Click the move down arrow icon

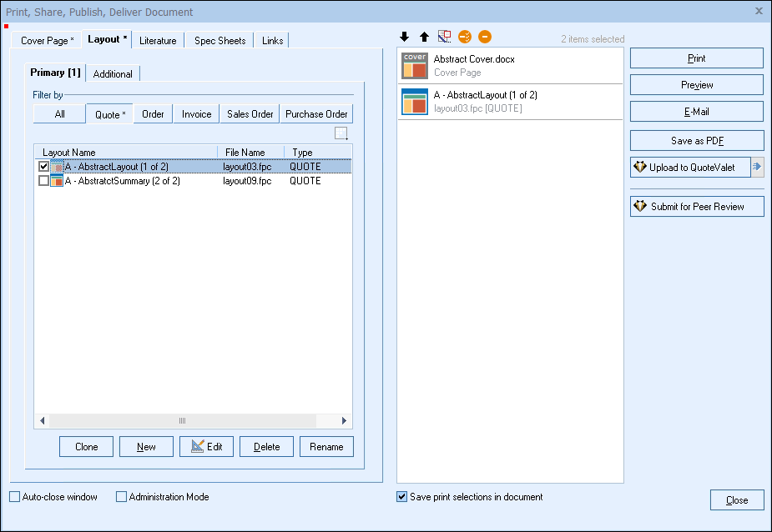pos(405,37)
